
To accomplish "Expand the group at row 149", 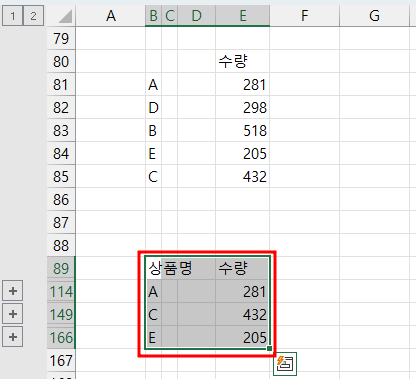I will (x=13, y=314).
